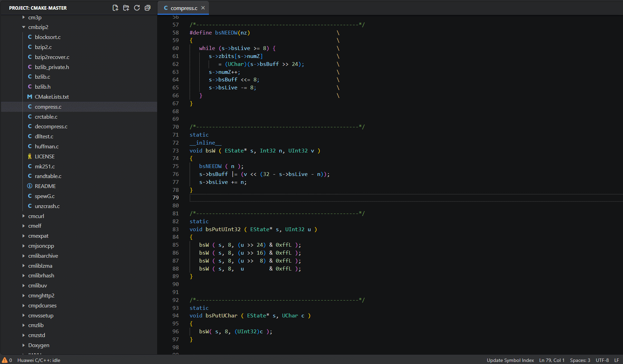The image size is (623, 364).
Task: Click the C file icon beside blocksort.c
Action: (x=30, y=37)
